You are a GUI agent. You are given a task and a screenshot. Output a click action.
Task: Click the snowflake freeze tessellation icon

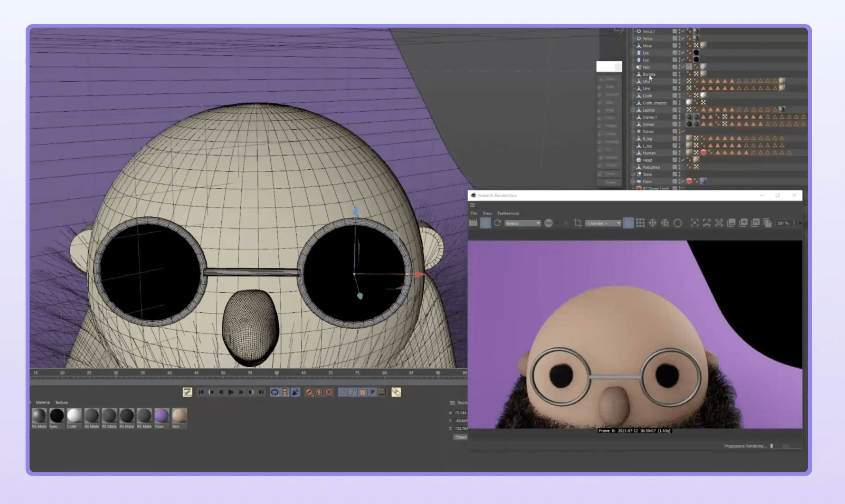(652, 223)
